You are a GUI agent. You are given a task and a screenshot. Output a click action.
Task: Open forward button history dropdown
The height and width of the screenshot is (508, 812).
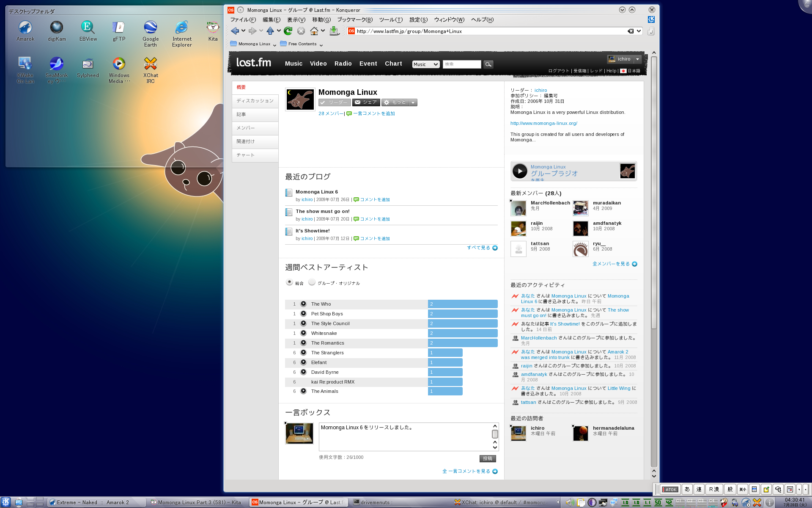click(x=261, y=31)
